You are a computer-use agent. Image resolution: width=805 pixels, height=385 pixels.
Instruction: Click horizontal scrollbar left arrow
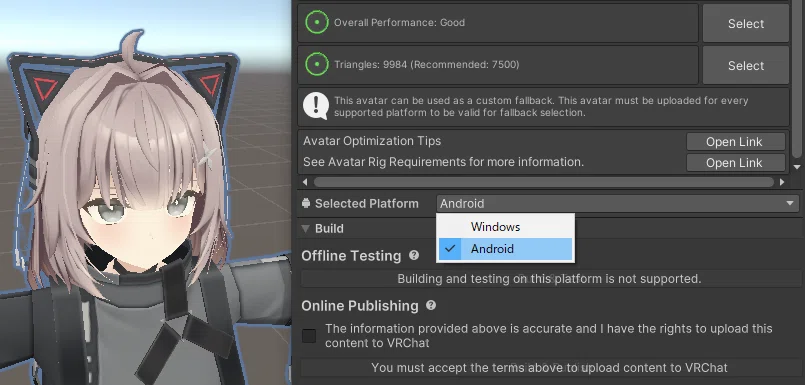(305, 182)
